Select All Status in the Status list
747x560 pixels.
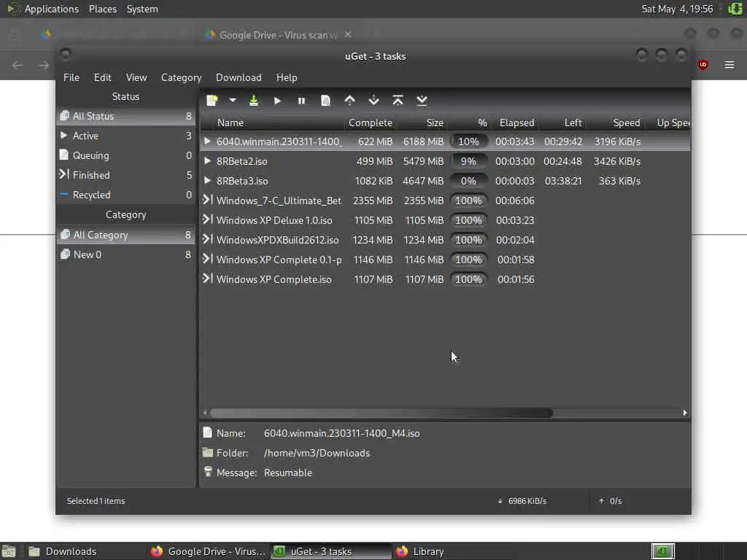tap(125, 116)
